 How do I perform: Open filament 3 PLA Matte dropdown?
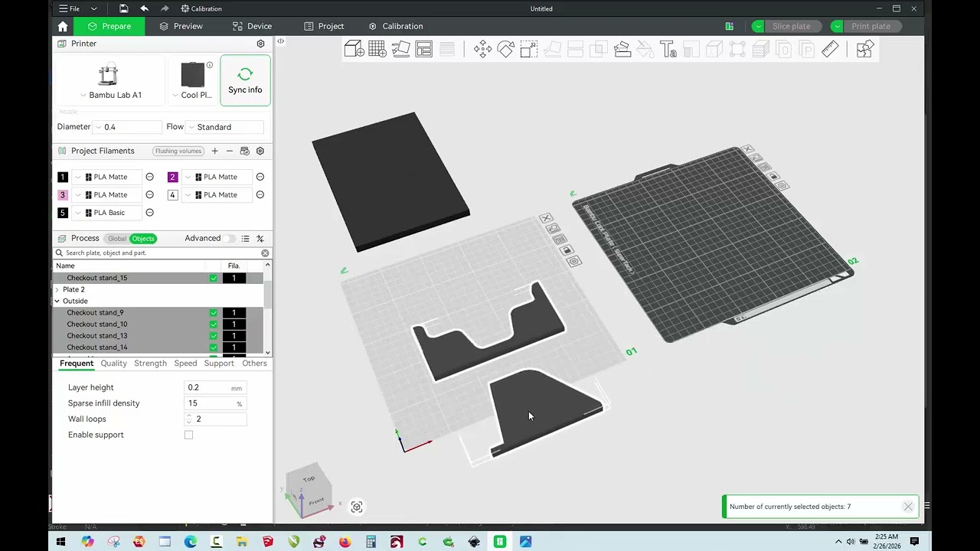tap(108, 195)
